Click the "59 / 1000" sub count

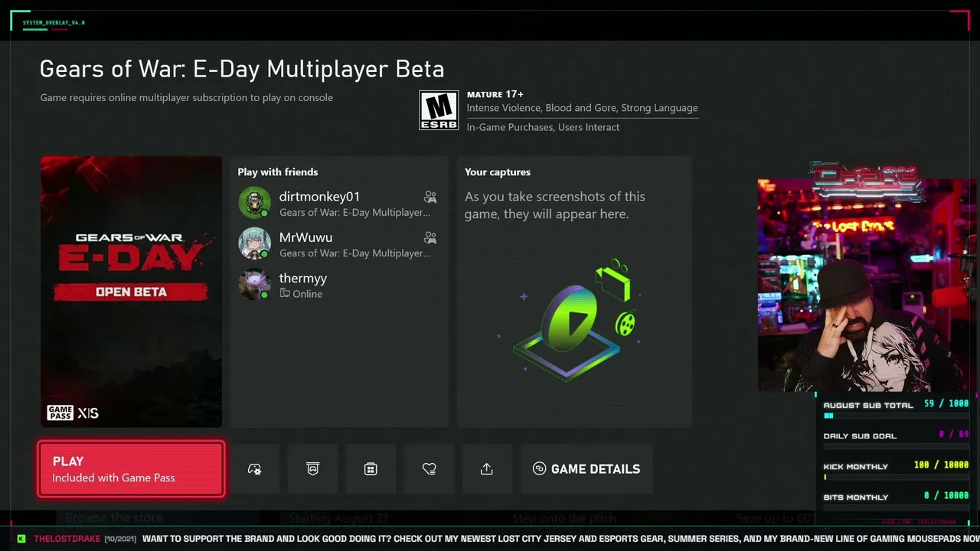point(946,403)
